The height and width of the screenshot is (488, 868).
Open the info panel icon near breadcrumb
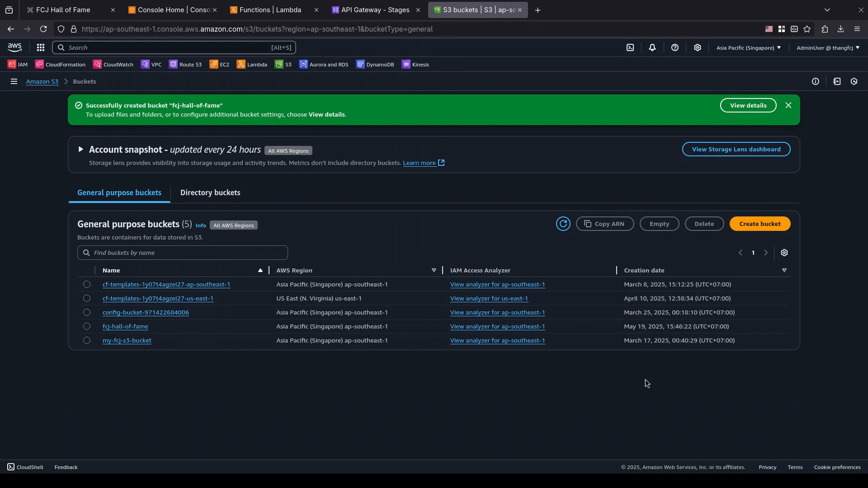click(816, 82)
